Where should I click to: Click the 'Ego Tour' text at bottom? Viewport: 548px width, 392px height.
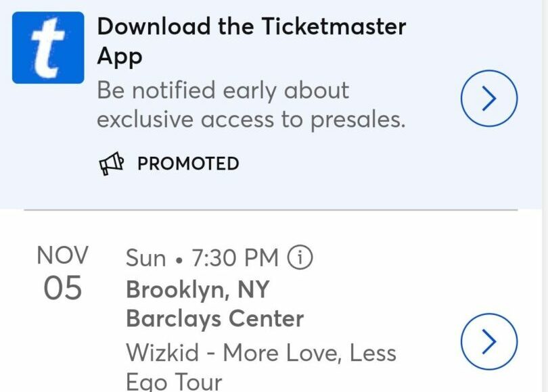click(x=174, y=381)
